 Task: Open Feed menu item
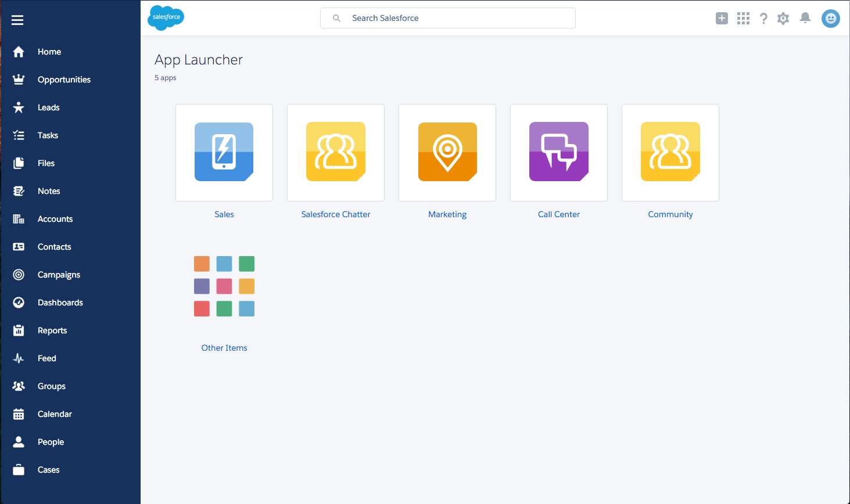(47, 358)
